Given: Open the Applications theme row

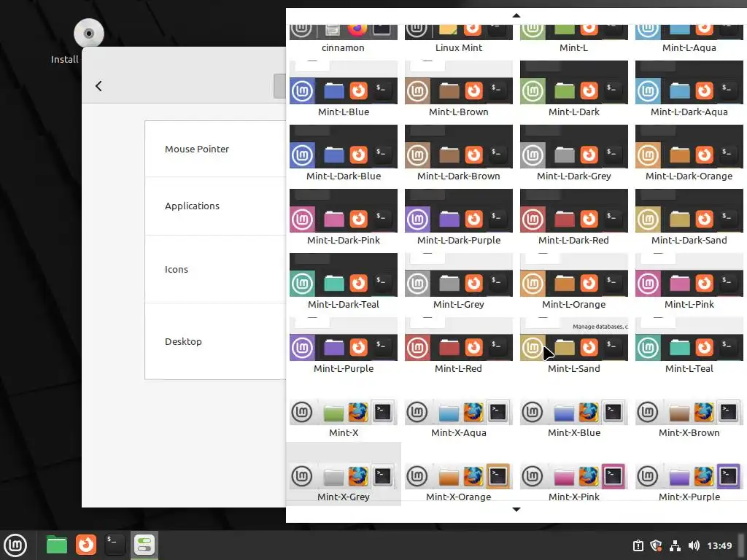Looking at the screenshot, I should point(215,206).
